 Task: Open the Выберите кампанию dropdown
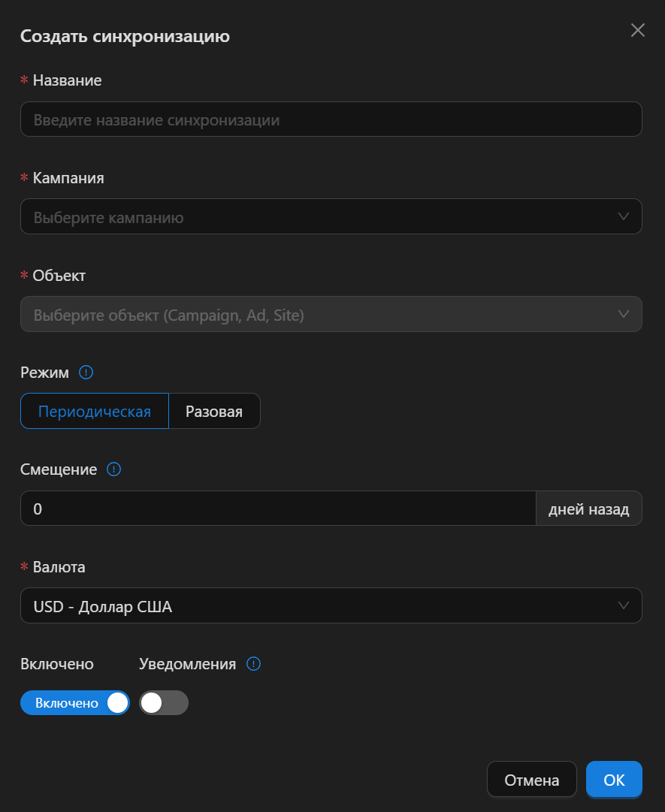coord(331,216)
